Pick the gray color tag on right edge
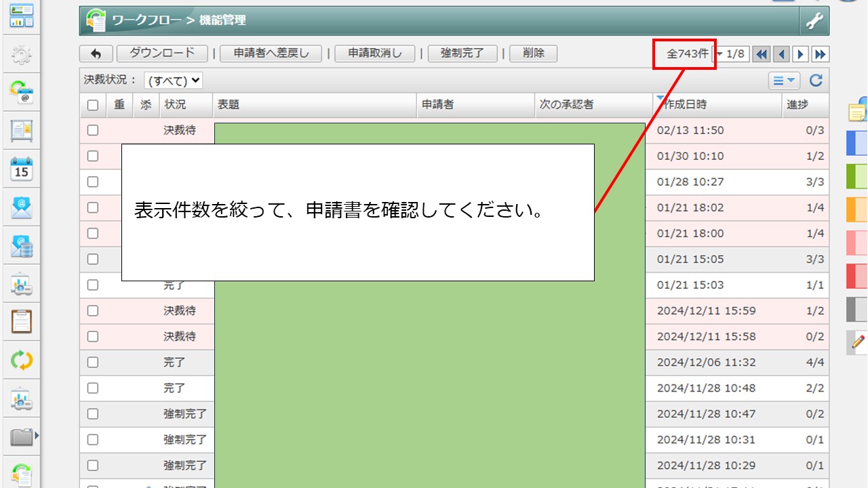868x488 pixels. pos(858,309)
